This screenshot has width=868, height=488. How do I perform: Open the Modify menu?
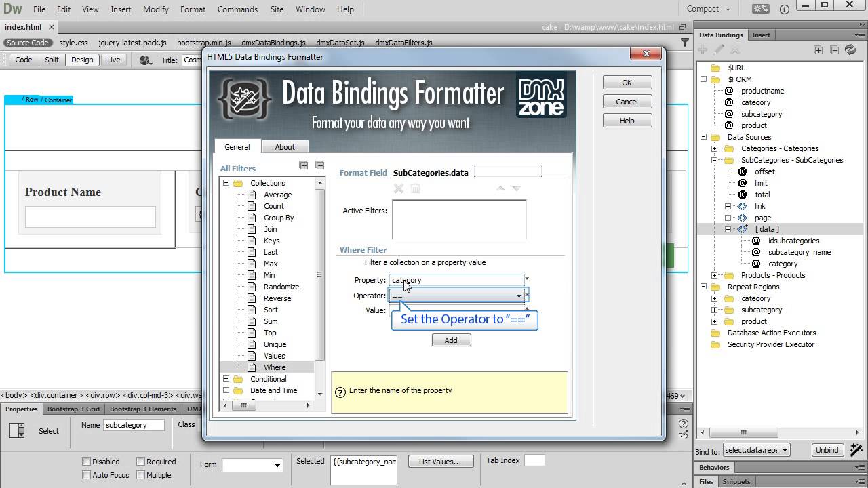pos(156,9)
